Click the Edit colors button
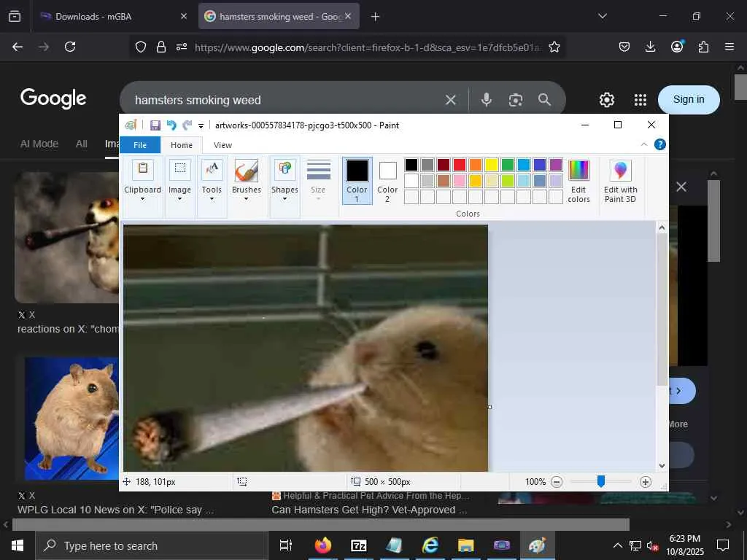This screenshot has height=560, width=747. tap(578, 181)
